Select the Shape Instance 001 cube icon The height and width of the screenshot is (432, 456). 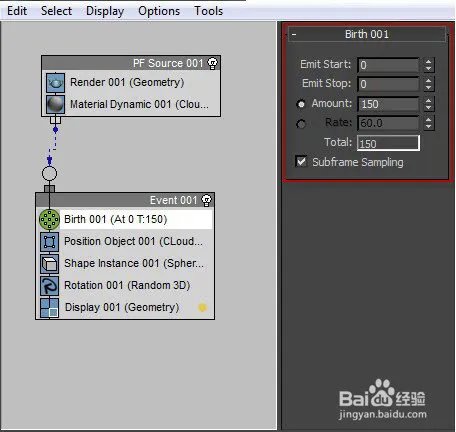pos(49,264)
